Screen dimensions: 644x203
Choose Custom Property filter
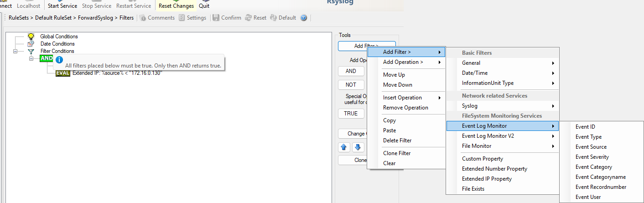tap(503, 159)
